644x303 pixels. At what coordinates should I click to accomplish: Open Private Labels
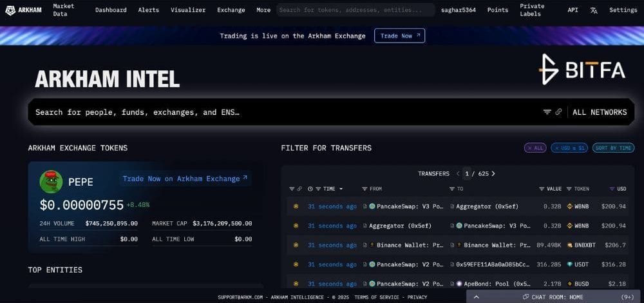pos(532,10)
